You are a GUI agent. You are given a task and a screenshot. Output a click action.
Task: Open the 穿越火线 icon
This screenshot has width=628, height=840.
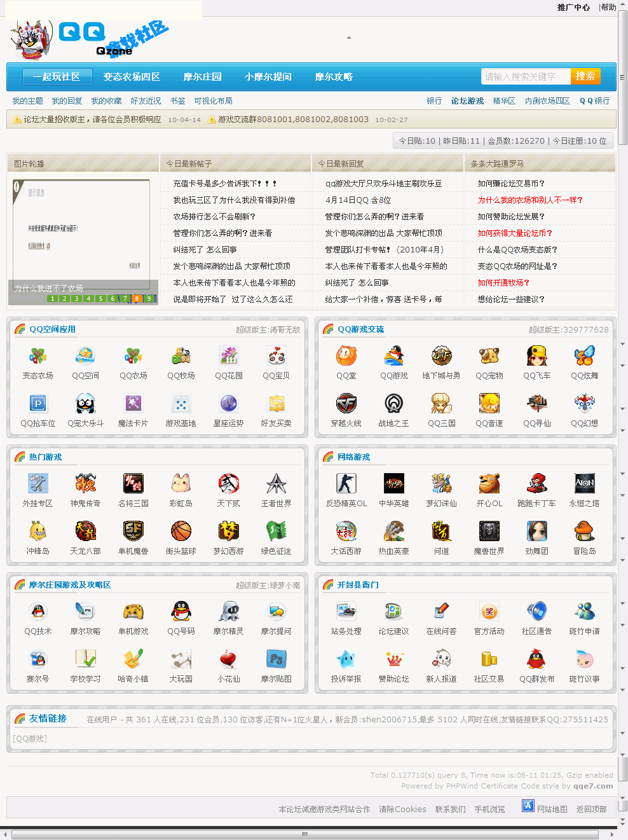pyautogui.click(x=346, y=404)
